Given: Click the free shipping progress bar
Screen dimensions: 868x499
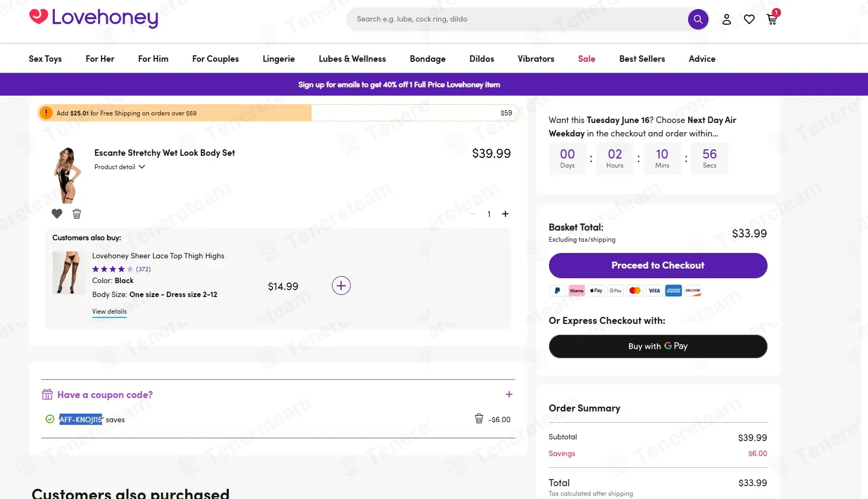Looking at the screenshot, I should point(278,113).
